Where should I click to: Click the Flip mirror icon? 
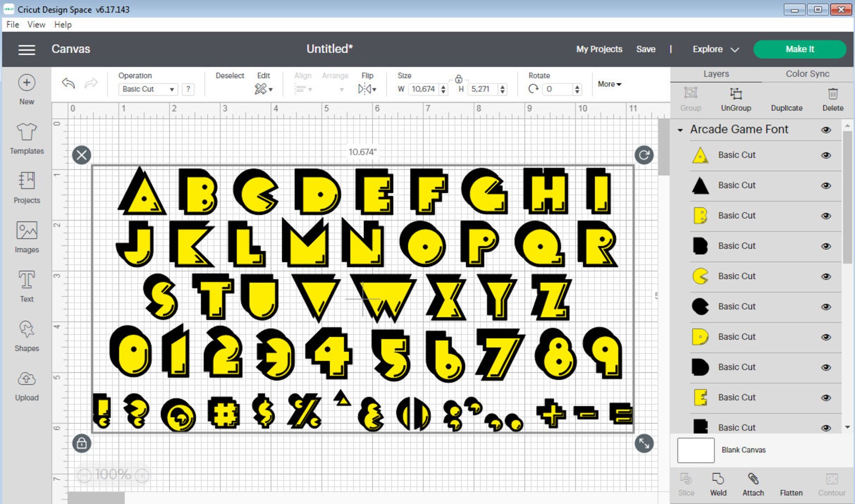[x=364, y=89]
